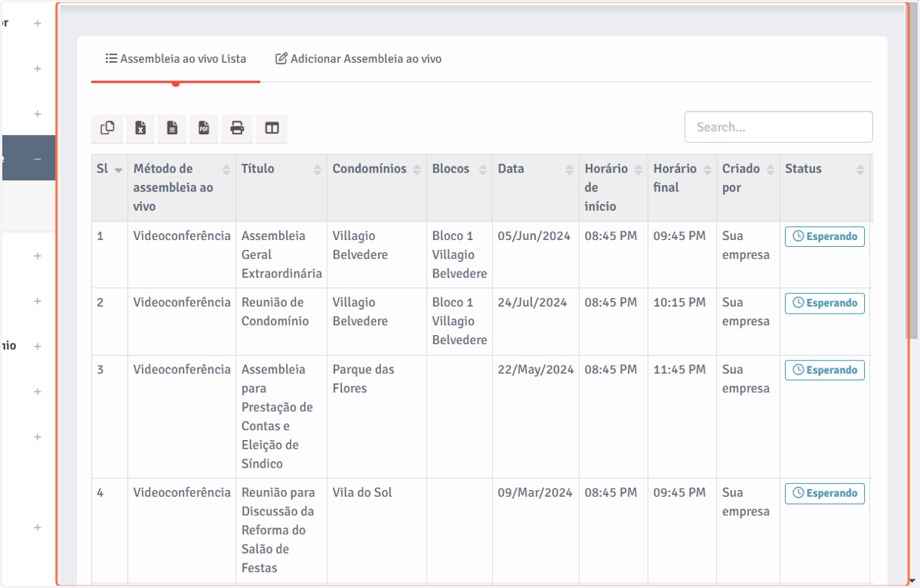
Task: Click the Search input field
Action: coord(778,127)
